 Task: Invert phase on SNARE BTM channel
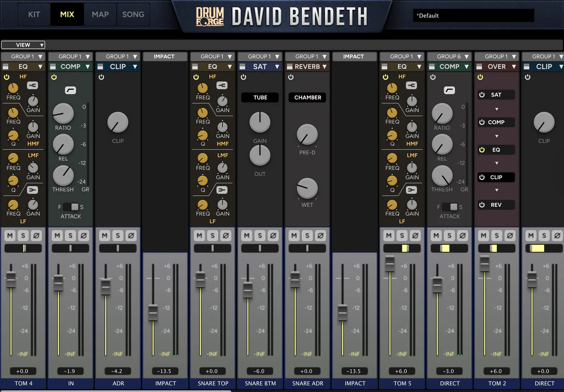pos(273,235)
